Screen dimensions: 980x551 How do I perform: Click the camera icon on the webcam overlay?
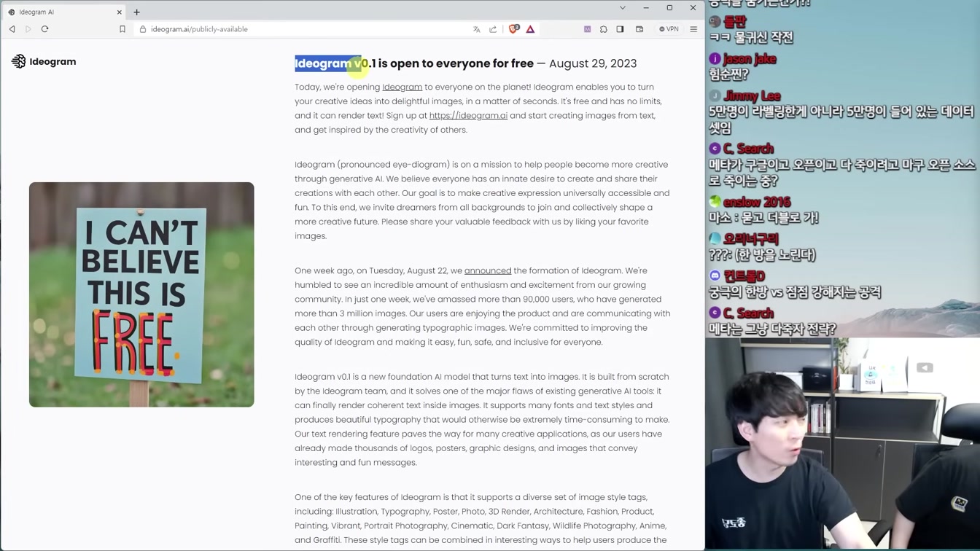(x=925, y=367)
